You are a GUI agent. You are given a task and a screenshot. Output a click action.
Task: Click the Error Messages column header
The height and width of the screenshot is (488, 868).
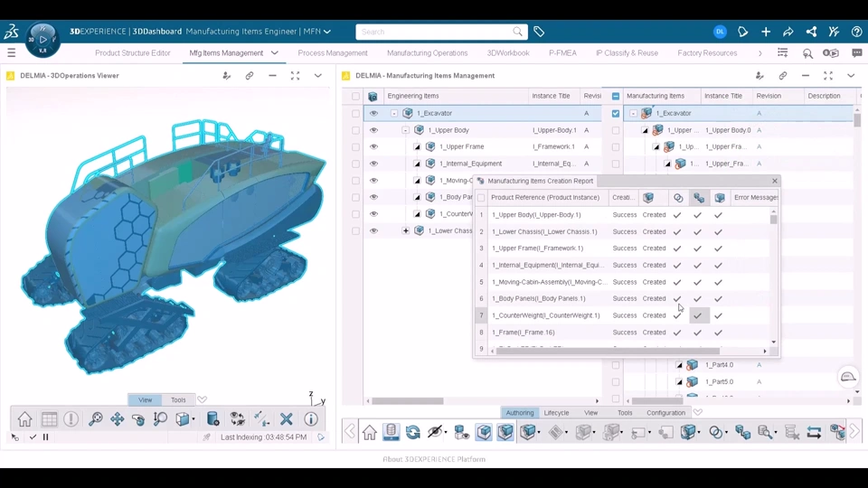(756, 198)
